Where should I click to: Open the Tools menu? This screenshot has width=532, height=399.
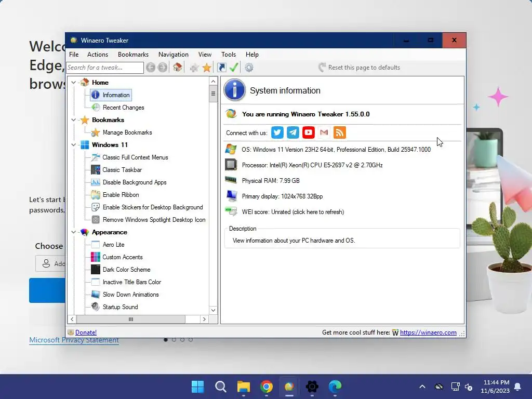tap(229, 54)
